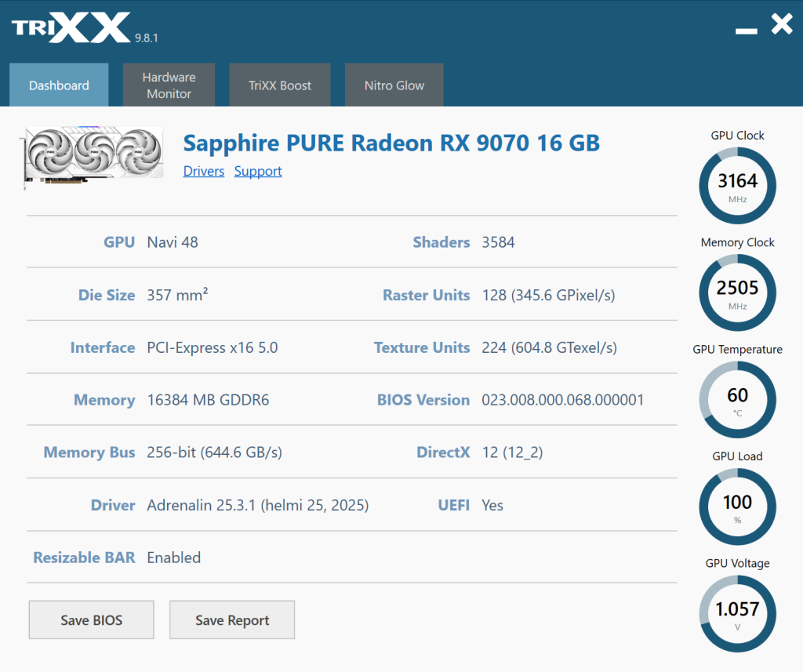Viewport: 803px width, 672px height.
Task: Click the Adrenalin 25.3.1 driver value
Action: 257,505
